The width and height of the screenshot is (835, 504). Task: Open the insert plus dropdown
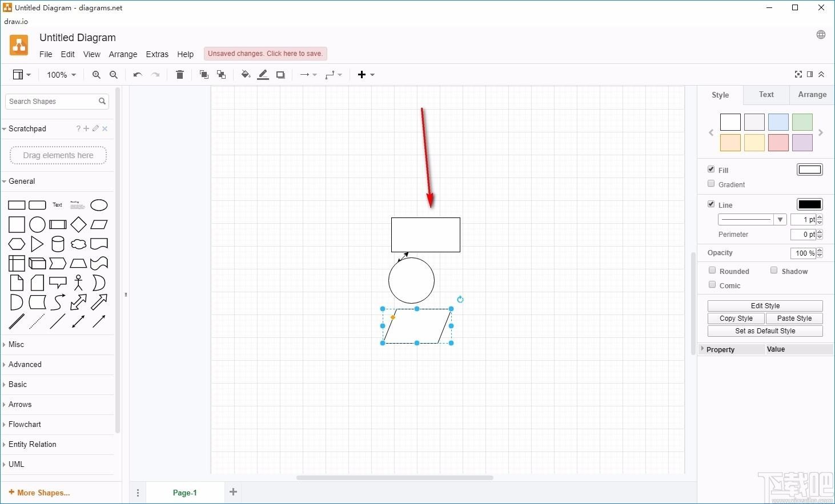[366, 75]
